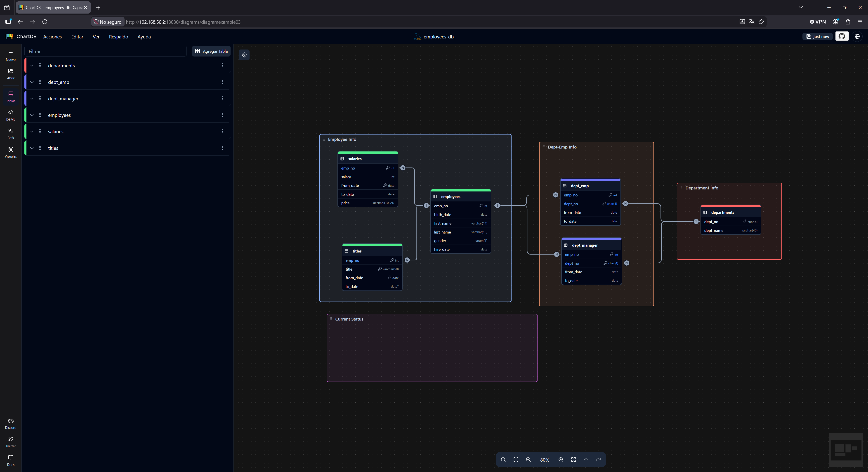Expand the dept_emp table row
Screen dimensions: 868x472
pos(32,82)
